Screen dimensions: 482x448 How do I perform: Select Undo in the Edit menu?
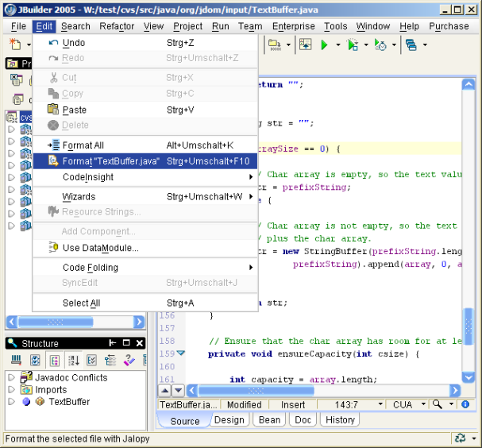pyautogui.click(x=145, y=43)
